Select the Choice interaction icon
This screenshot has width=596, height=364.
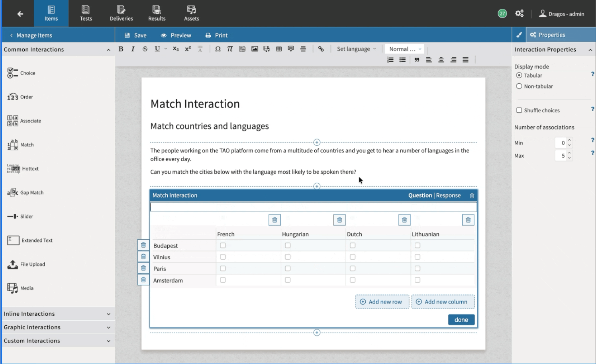13,73
